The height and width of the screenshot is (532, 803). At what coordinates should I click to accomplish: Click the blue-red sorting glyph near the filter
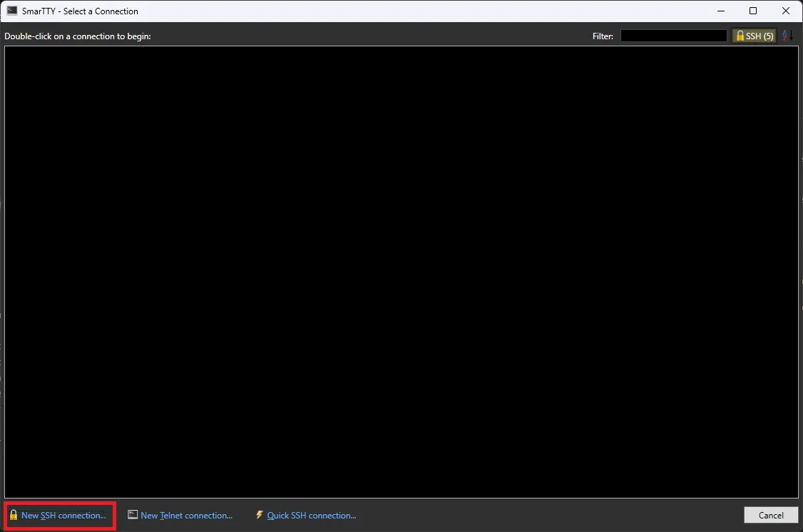787,35
